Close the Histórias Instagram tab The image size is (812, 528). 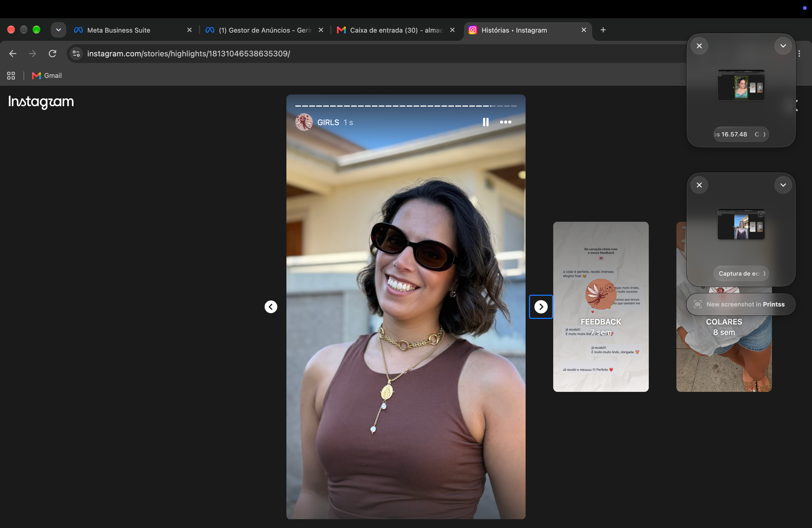pos(584,30)
